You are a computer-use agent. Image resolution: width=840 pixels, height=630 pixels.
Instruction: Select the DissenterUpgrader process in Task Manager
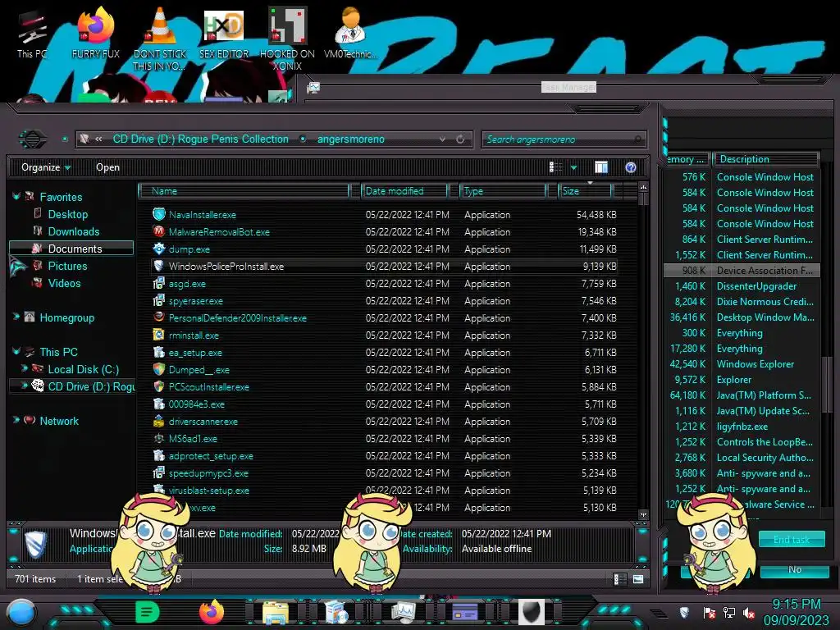click(x=742, y=286)
